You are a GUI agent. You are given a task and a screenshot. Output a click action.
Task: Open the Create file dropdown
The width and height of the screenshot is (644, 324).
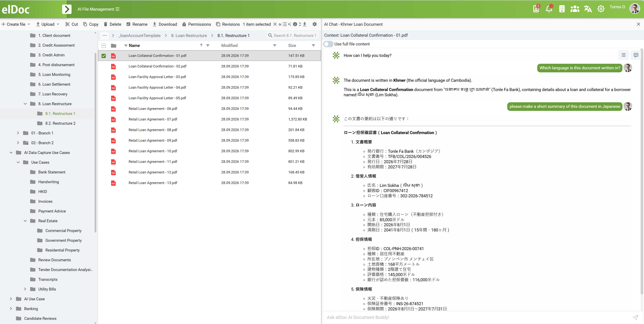point(16,24)
